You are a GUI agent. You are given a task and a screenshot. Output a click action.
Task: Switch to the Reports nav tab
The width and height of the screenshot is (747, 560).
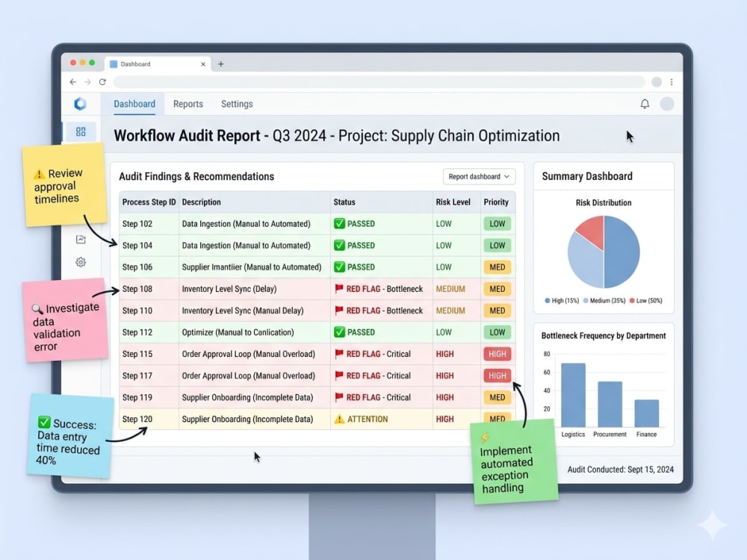coord(188,104)
